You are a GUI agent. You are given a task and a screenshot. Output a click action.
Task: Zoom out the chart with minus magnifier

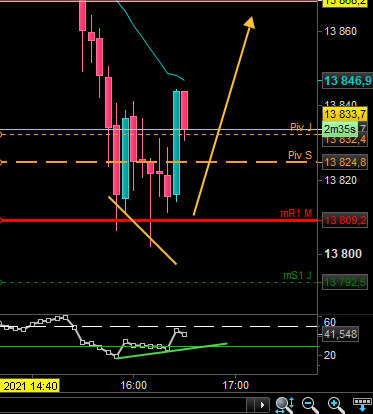pyautogui.click(x=310, y=405)
